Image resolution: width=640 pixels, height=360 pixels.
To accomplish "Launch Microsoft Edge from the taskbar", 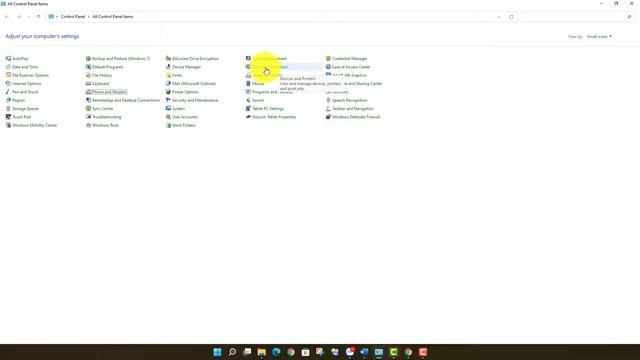I will pos(276,352).
